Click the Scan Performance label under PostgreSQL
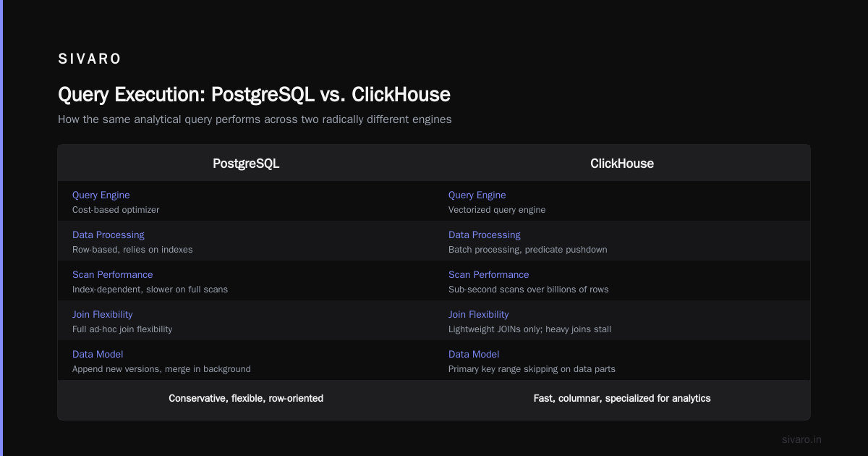Screen dimensions: 868x456 [x=113, y=275]
